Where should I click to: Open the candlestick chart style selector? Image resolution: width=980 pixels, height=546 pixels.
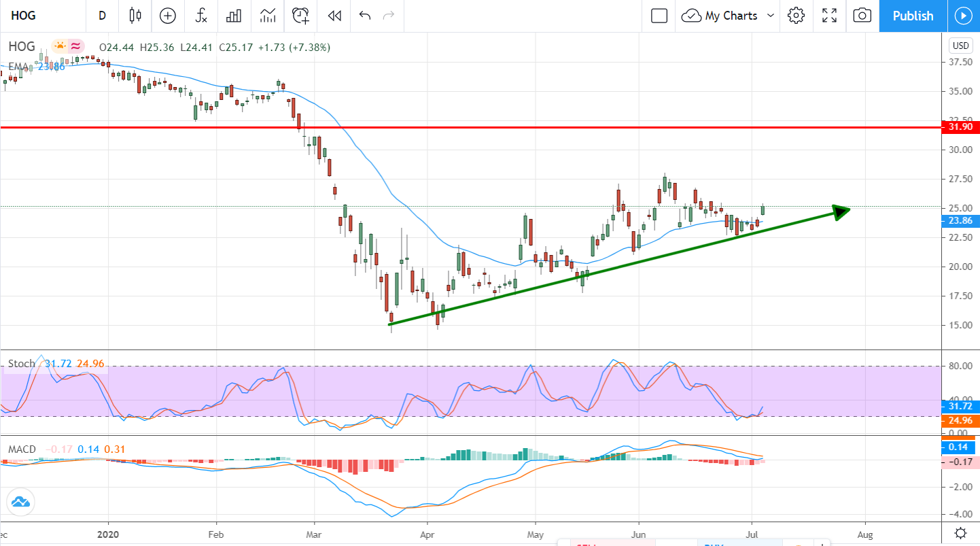click(x=135, y=16)
